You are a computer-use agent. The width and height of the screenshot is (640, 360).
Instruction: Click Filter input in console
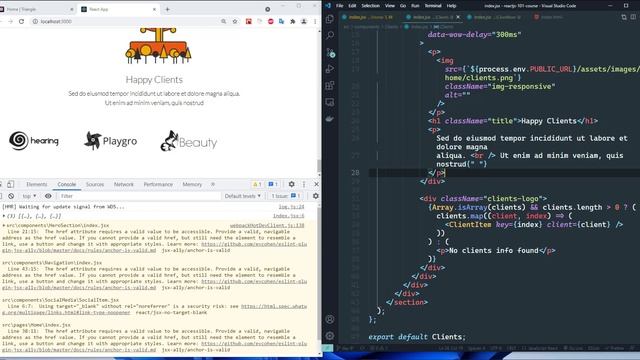click(139, 196)
